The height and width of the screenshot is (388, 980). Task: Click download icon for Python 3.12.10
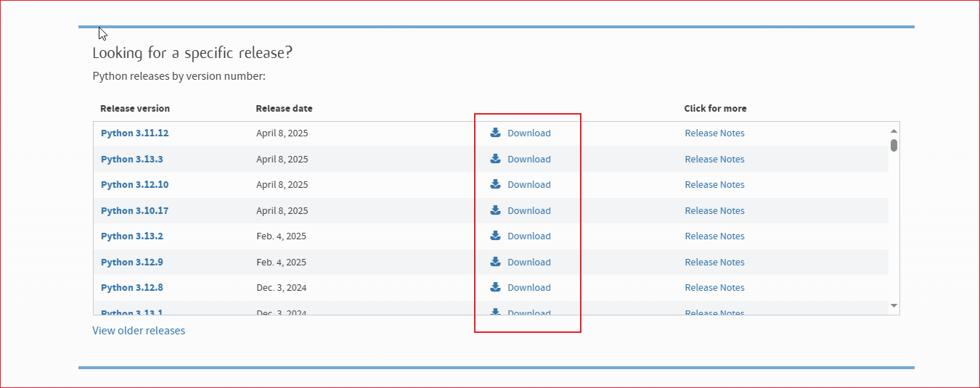tap(496, 184)
